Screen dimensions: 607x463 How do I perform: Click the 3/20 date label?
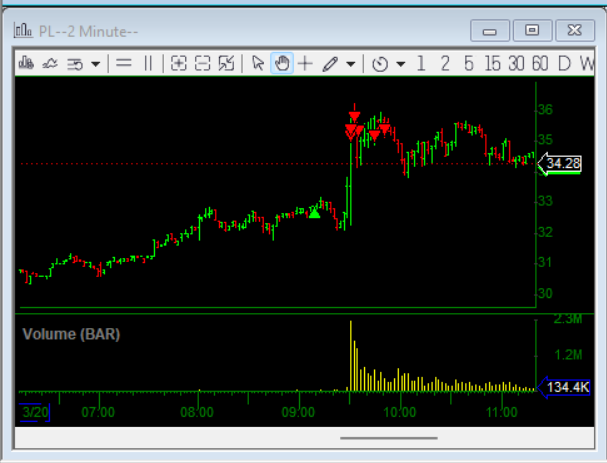coord(35,412)
